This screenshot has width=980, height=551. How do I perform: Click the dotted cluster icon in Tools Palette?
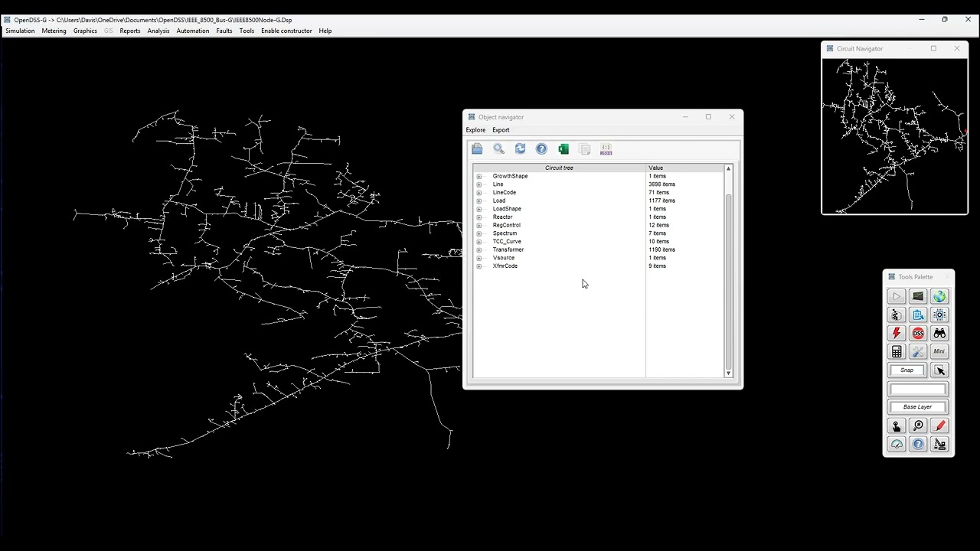pyautogui.click(x=897, y=315)
